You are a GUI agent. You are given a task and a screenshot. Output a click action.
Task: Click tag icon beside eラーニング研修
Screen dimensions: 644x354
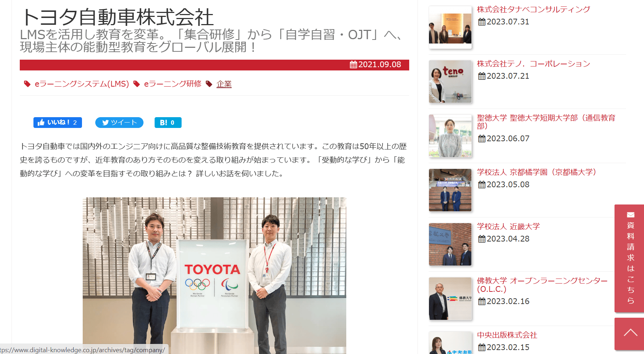[x=137, y=84]
